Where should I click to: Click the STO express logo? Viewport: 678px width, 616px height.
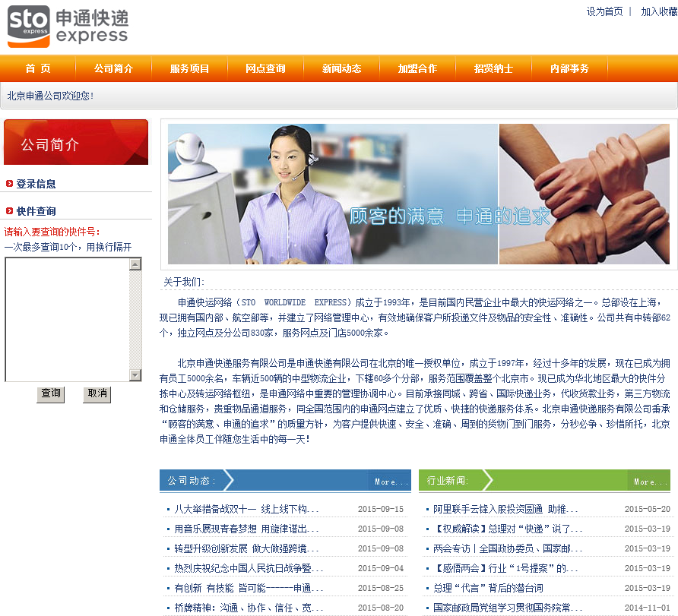coord(68,27)
